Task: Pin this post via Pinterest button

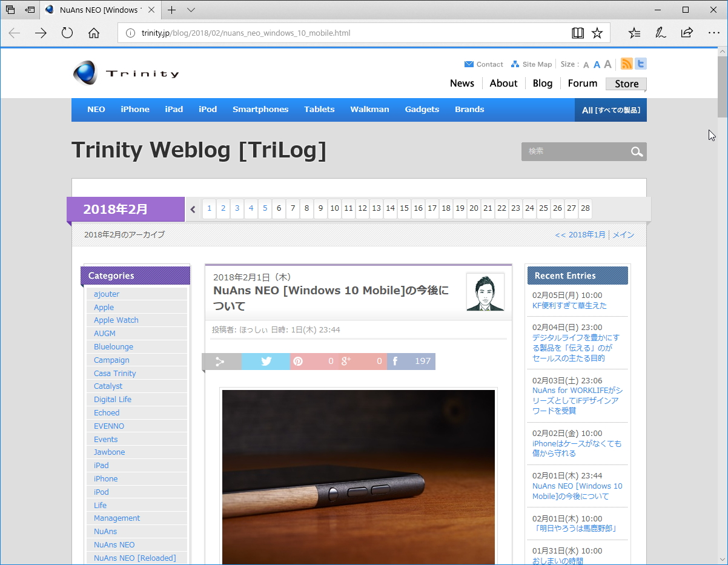Action: point(314,362)
